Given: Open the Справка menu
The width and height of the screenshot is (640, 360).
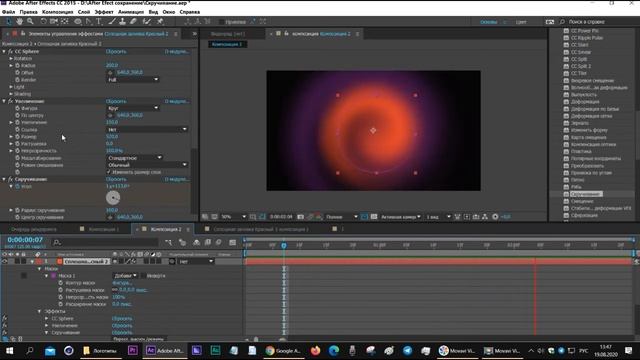Looking at the screenshot, I should 190,12.
